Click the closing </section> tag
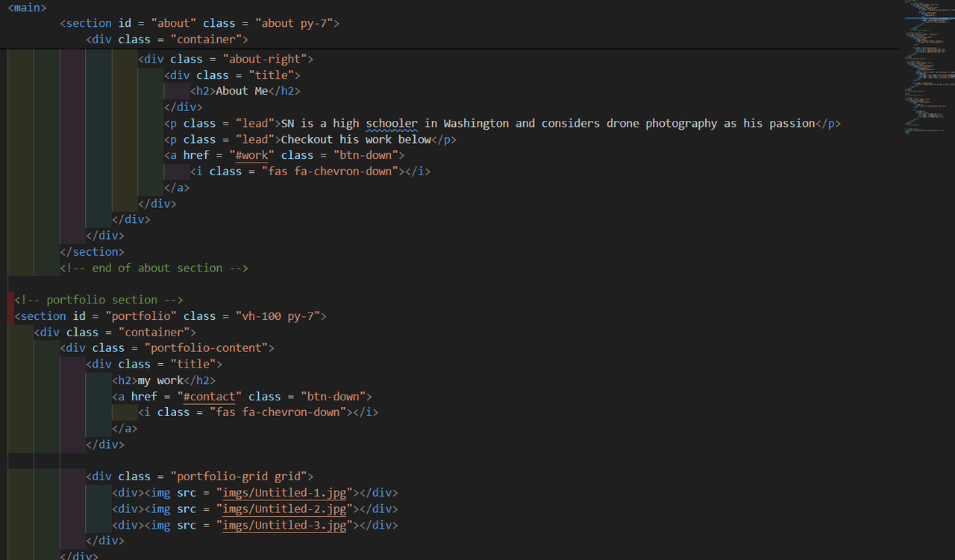The image size is (955, 560). coord(92,252)
